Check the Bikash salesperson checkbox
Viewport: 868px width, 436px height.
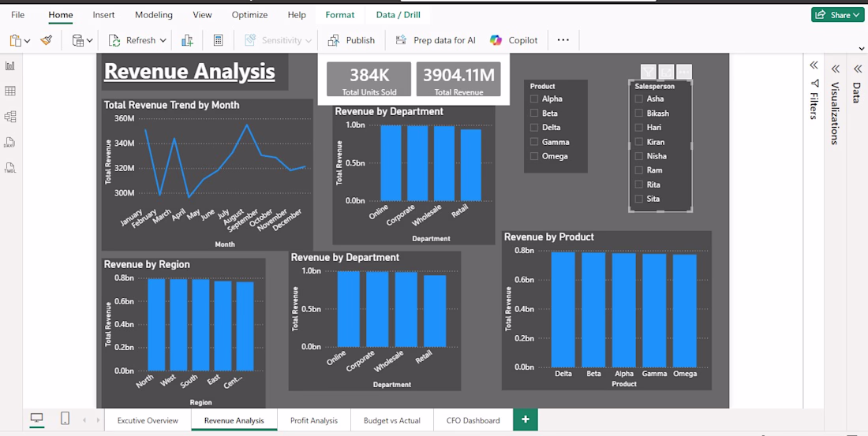(639, 114)
